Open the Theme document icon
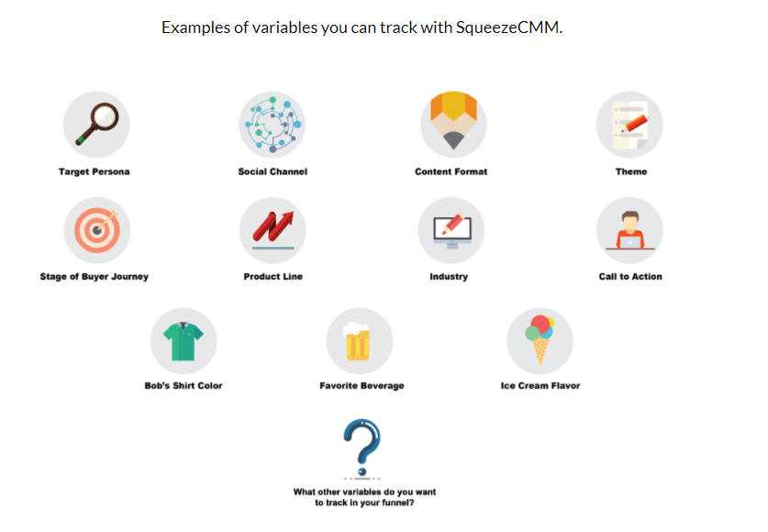The height and width of the screenshot is (532, 768). click(629, 124)
